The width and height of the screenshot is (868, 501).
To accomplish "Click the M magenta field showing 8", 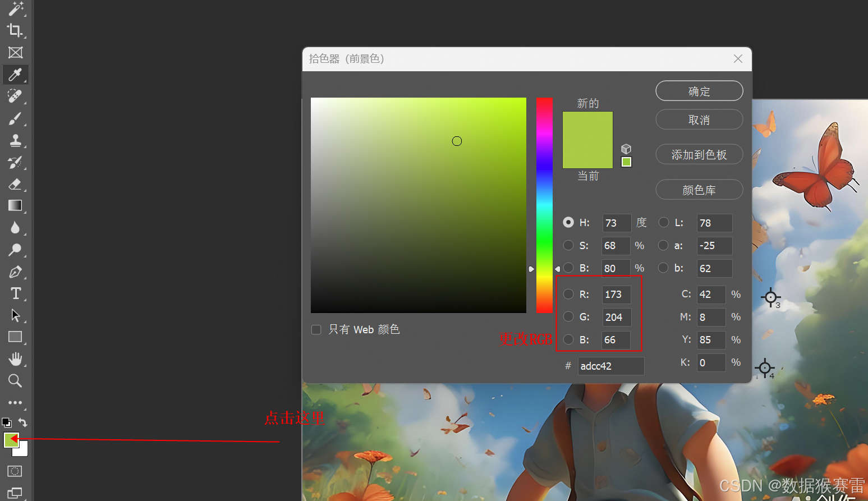I will [x=711, y=317].
